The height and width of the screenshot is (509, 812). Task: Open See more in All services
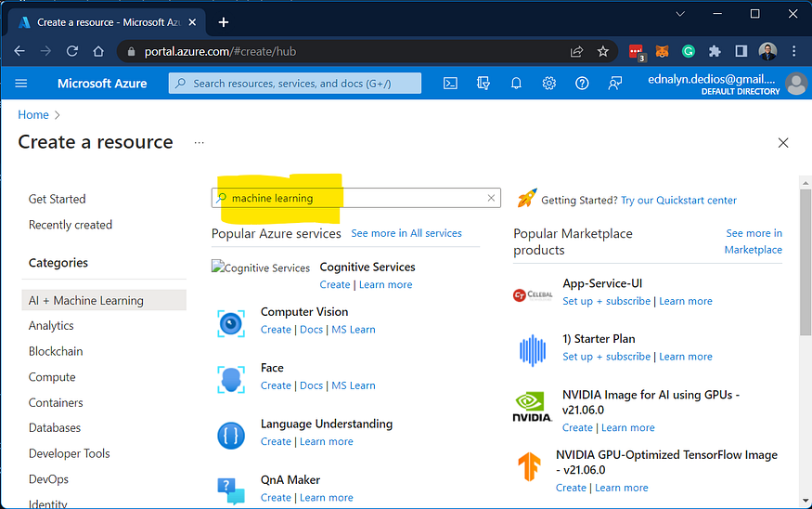pos(406,233)
